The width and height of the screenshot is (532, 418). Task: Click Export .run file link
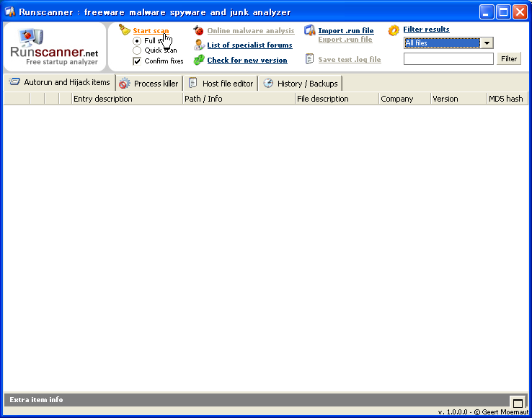(x=345, y=40)
